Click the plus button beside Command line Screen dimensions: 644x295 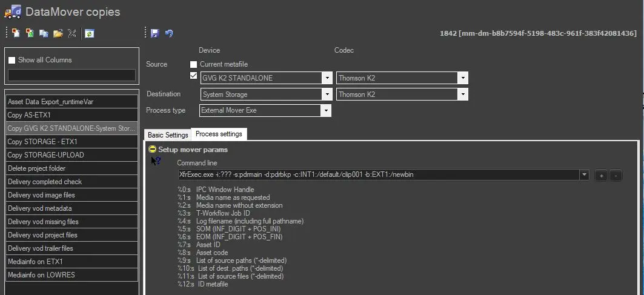click(x=601, y=175)
